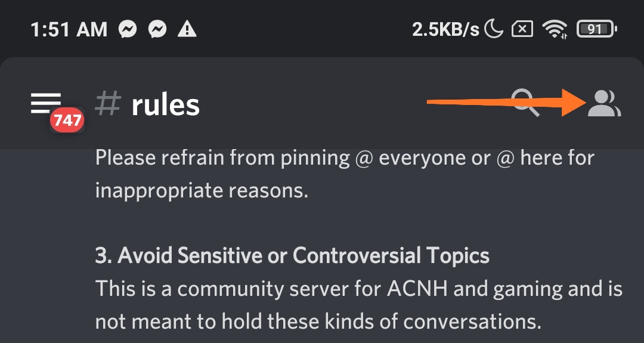
Task: Tap the Wi-Fi signal icon
Action: tap(555, 29)
